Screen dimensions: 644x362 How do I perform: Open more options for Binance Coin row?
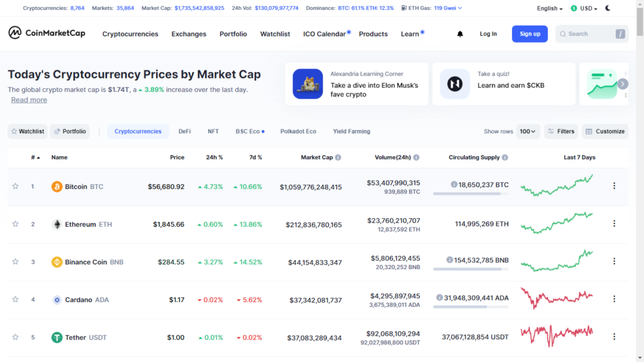pyautogui.click(x=614, y=261)
